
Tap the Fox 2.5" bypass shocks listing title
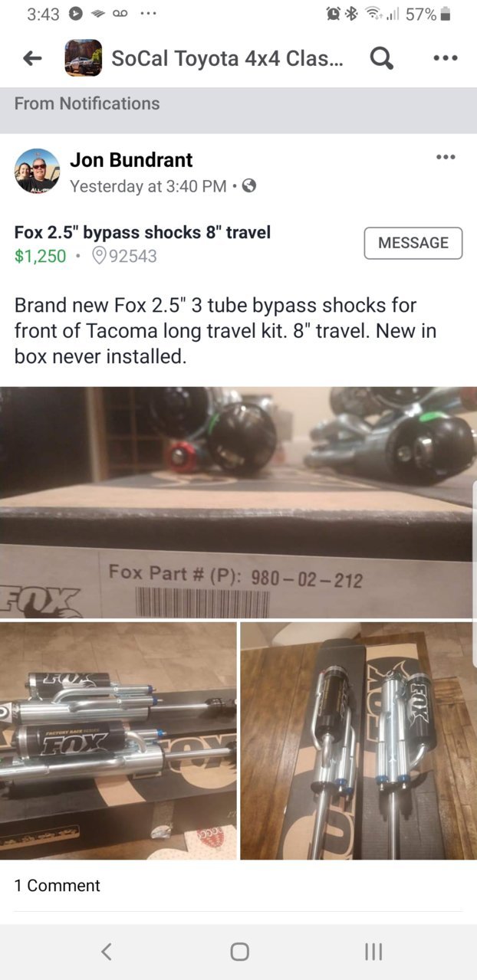tap(143, 232)
